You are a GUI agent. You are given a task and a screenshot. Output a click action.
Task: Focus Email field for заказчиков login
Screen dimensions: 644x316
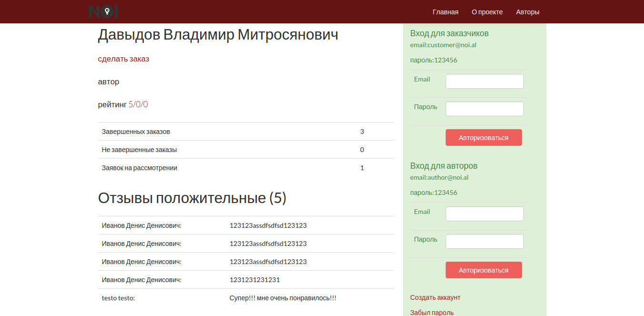(484, 81)
